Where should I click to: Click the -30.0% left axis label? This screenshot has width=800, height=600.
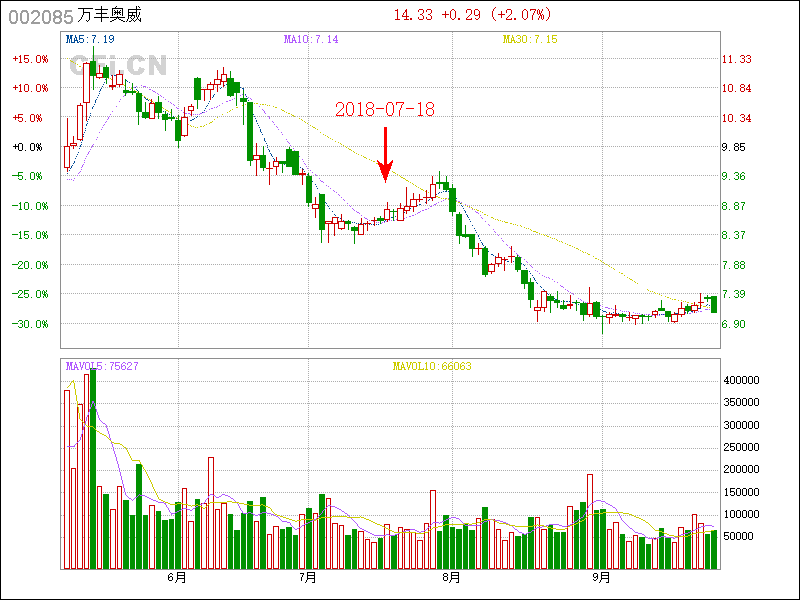[30, 324]
